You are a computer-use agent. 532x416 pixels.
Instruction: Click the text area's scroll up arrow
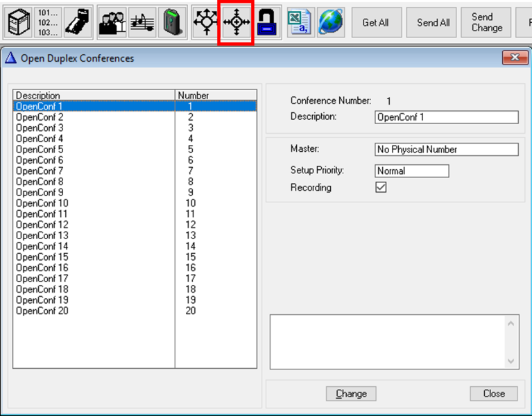pos(511,324)
